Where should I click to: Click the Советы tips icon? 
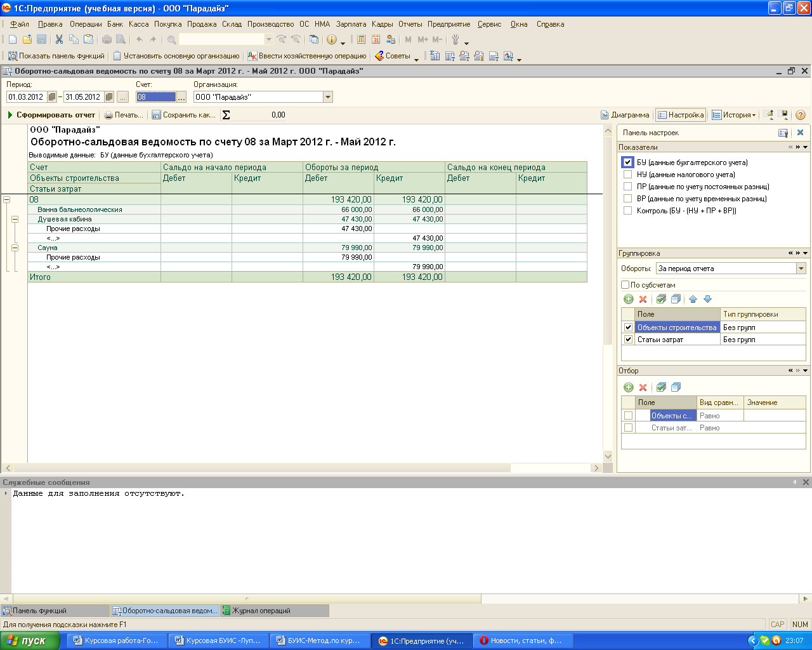click(x=379, y=56)
